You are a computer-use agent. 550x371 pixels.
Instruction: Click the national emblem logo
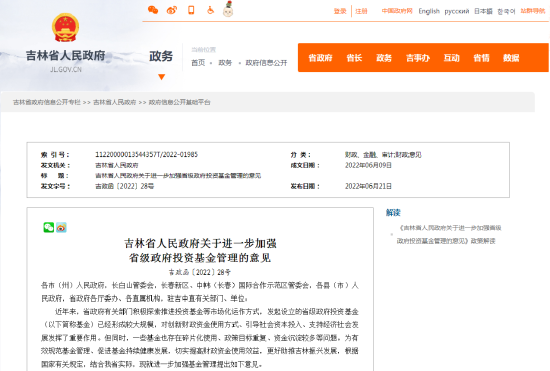(66, 27)
